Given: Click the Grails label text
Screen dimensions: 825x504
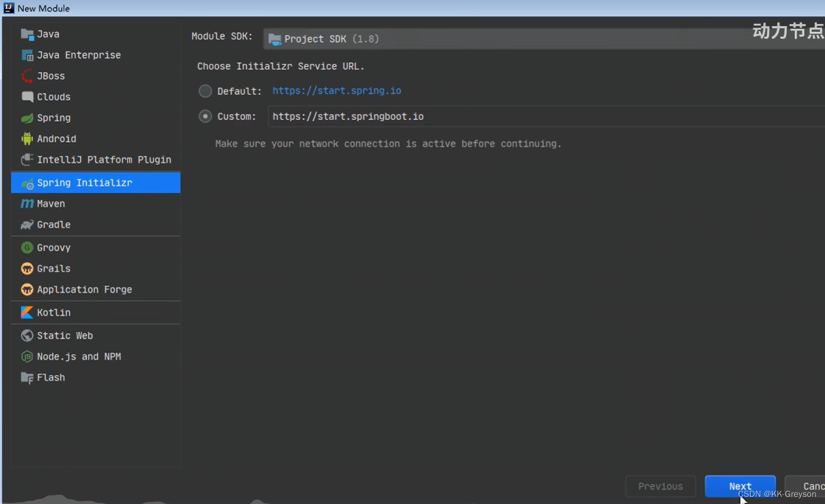Looking at the screenshot, I should click(54, 268).
